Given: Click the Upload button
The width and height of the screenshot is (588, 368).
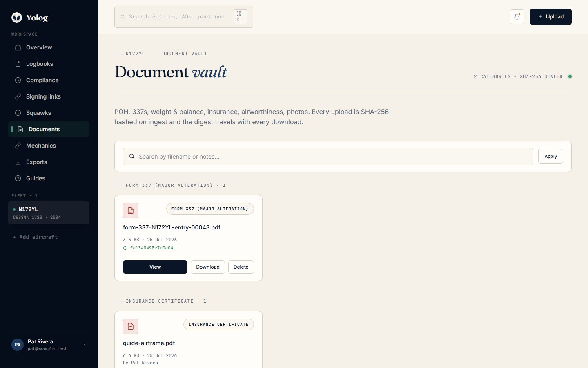Looking at the screenshot, I should [x=551, y=17].
